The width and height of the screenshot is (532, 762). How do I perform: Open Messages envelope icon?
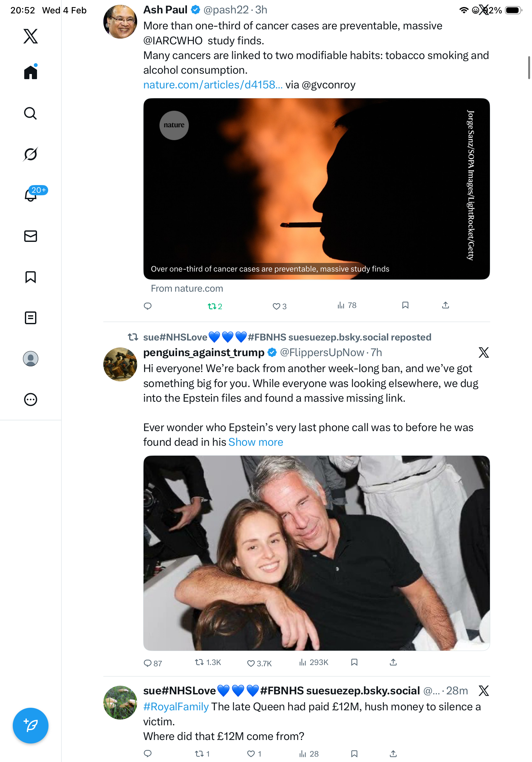click(x=31, y=236)
